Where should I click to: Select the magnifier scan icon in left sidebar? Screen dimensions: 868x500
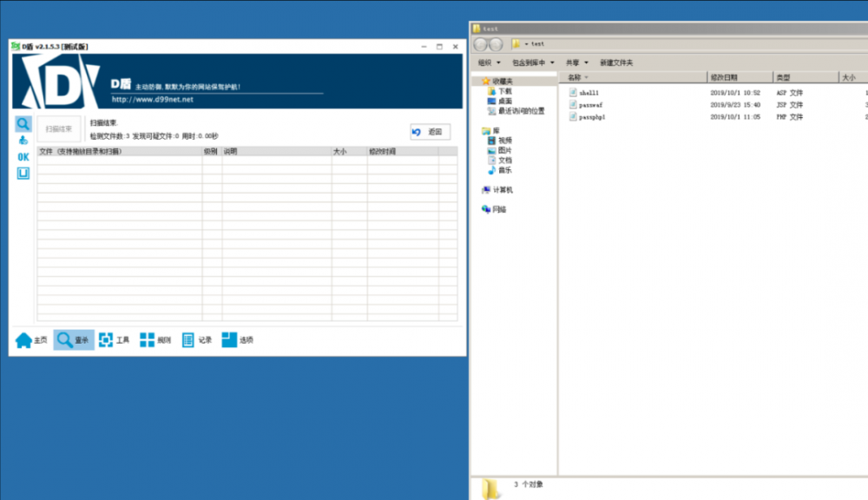click(23, 123)
